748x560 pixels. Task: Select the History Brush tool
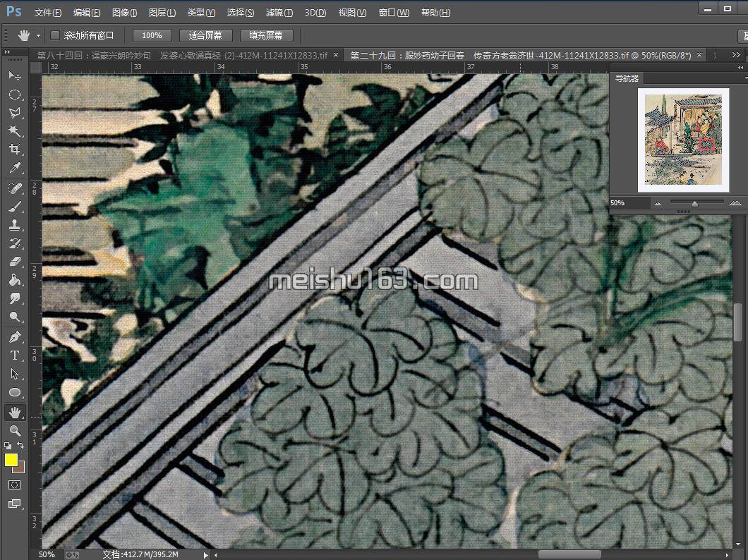(x=15, y=243)
